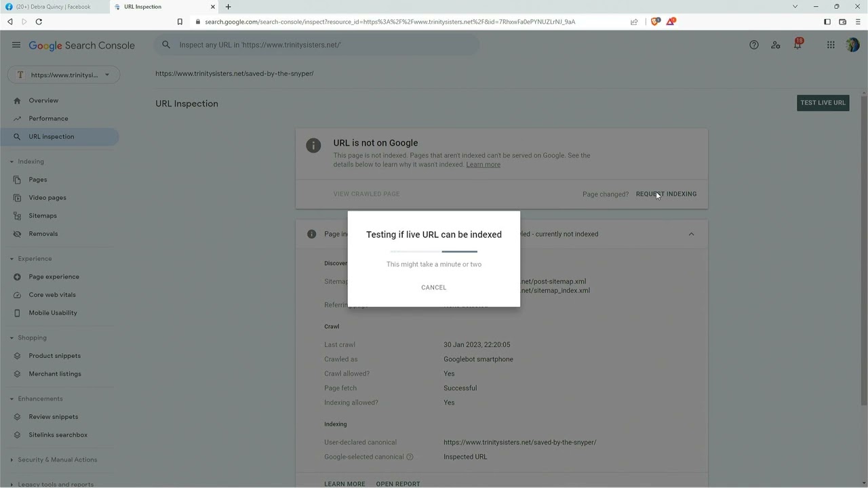Open a new browser tab
The image size is (868, 488).
228,7
